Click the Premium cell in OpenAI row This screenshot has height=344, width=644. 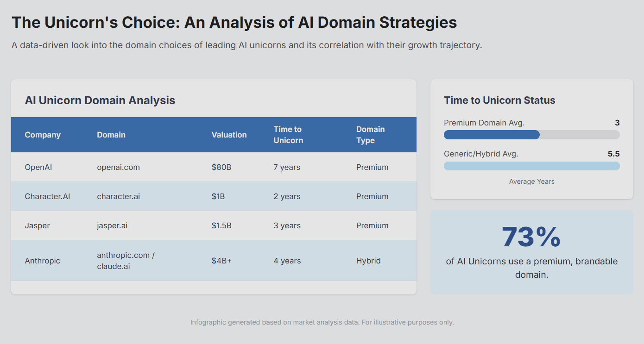pyautogui.click(x=373, y=167)
